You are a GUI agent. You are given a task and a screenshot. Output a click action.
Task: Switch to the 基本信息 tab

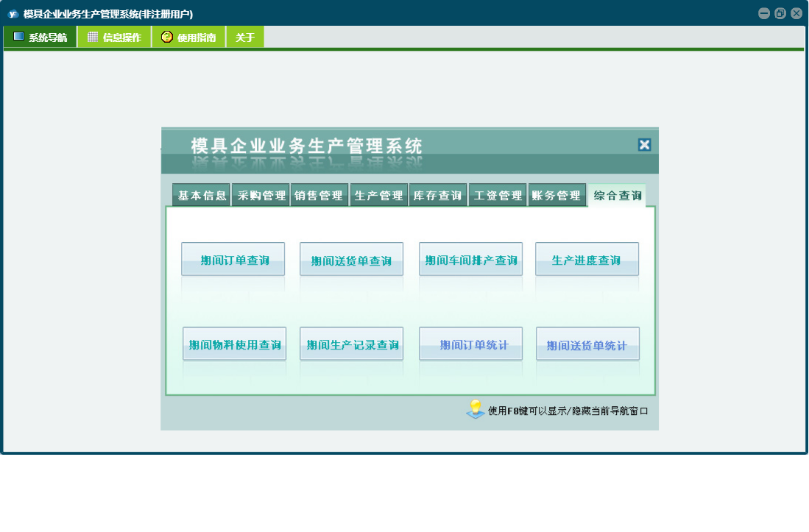click(x=202, y=196)
